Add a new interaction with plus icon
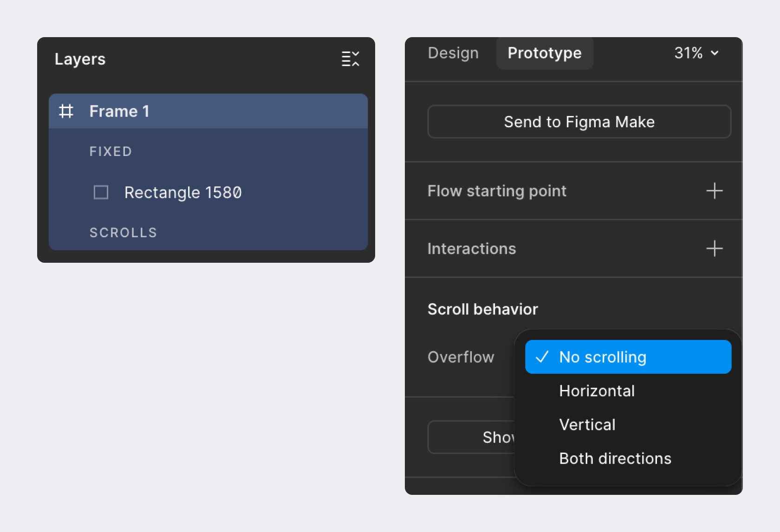The height and width of the screenshot is (532, 780). pos(714,249)
